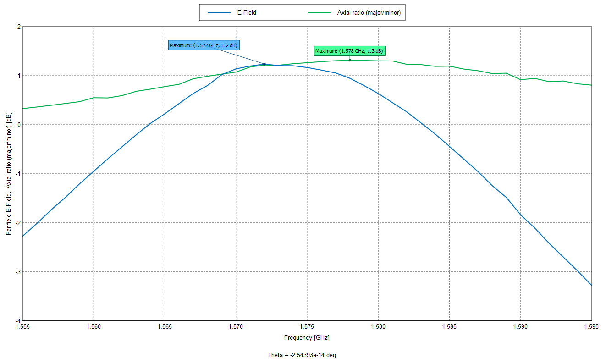Click the E-Field maximum data point
Screen dimensions: 606x364
[x=264, y=64]
